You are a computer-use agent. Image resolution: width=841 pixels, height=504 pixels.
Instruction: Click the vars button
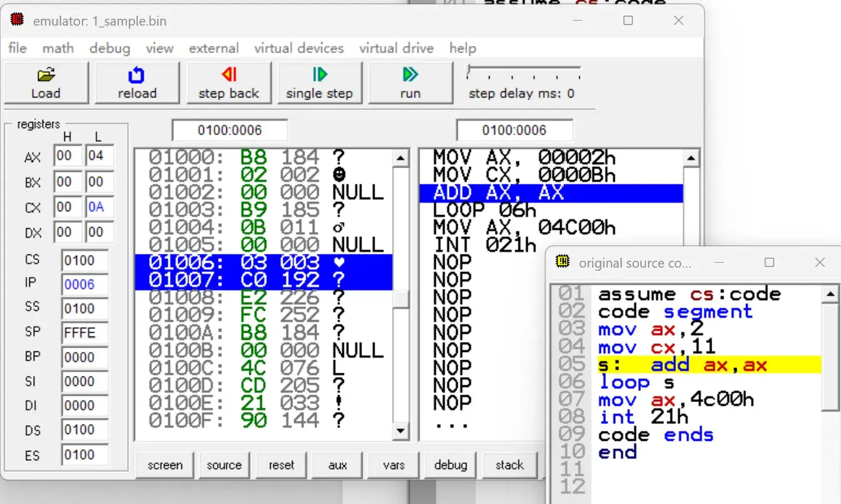point(394,465)
